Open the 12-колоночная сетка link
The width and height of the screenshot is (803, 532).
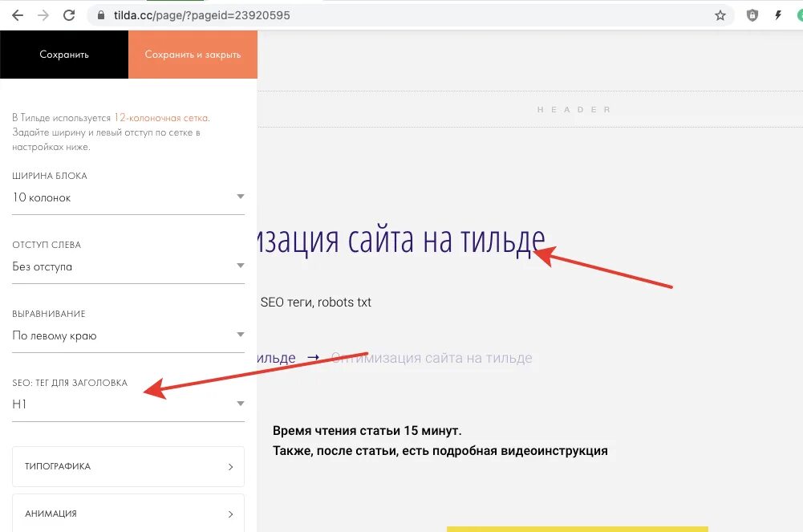click(161, 118)
